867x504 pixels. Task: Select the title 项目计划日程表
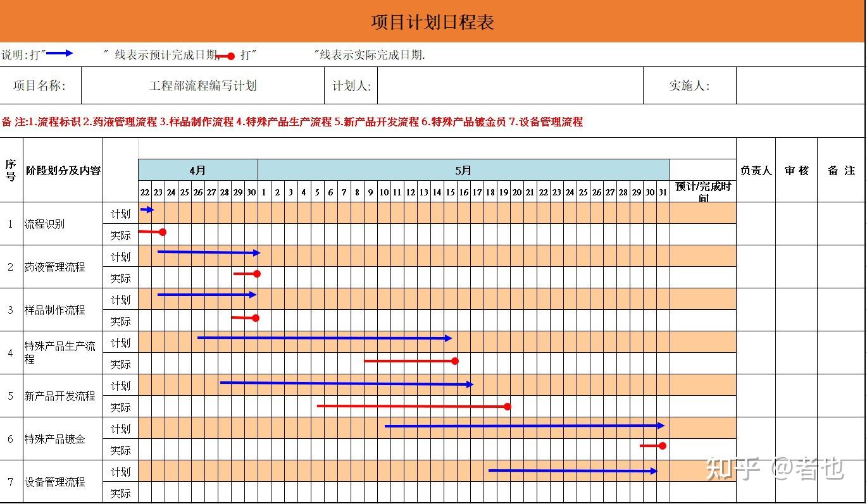(x=432, y=22)
